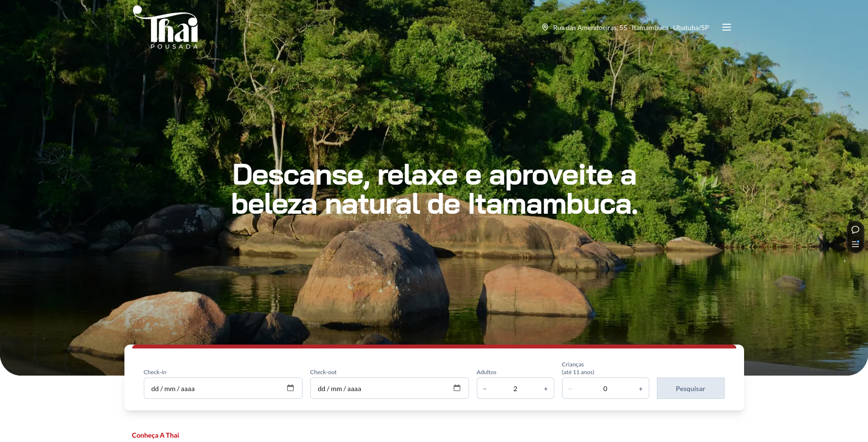The image size is (868, 442).
Task: Open the hamburger navigation menu
Action: pyautogui.click(x=727, y=27)
